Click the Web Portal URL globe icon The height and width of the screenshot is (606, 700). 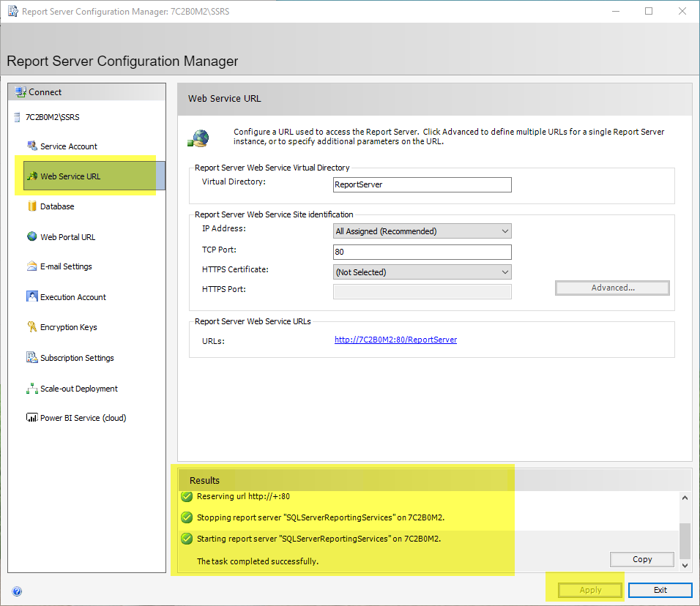pyautogui.click(x=31, y=236)
